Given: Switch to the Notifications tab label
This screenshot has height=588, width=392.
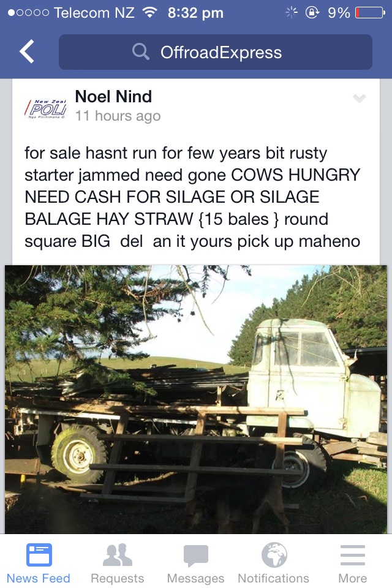Looking at the screenshot, I should [274, 578].
